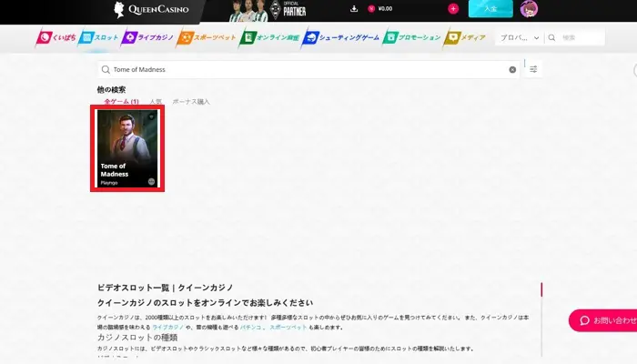Open the お問い合わせ chat button
The height and width of the screenshot is (364, 637).
604,320
